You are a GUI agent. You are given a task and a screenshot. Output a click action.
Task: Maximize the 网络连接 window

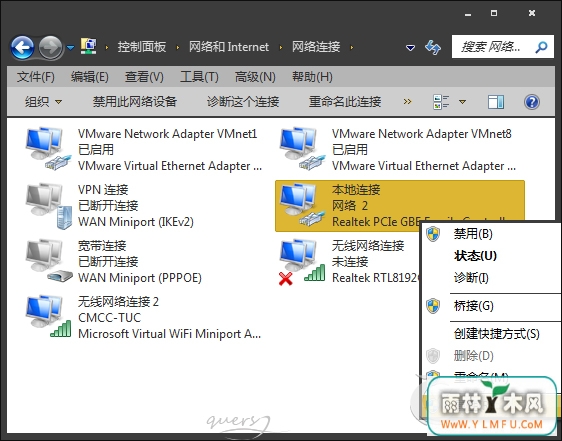pos(494,14)
